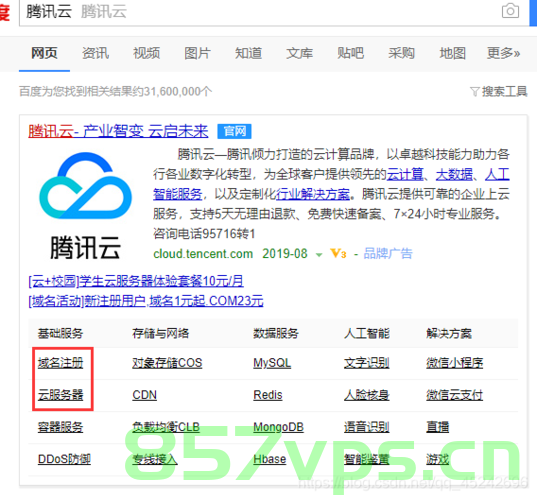The image size is (537, 500).
Task: Click the 云计算 link in the description
Action: tap(405, 174)
